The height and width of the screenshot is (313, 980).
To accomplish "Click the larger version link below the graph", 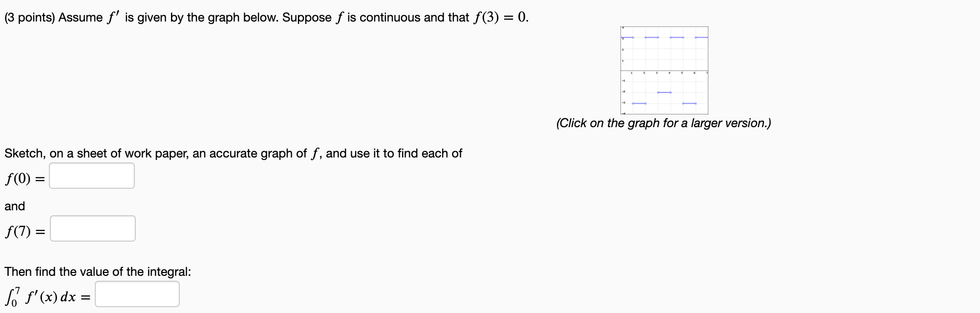I will point(663,124).
